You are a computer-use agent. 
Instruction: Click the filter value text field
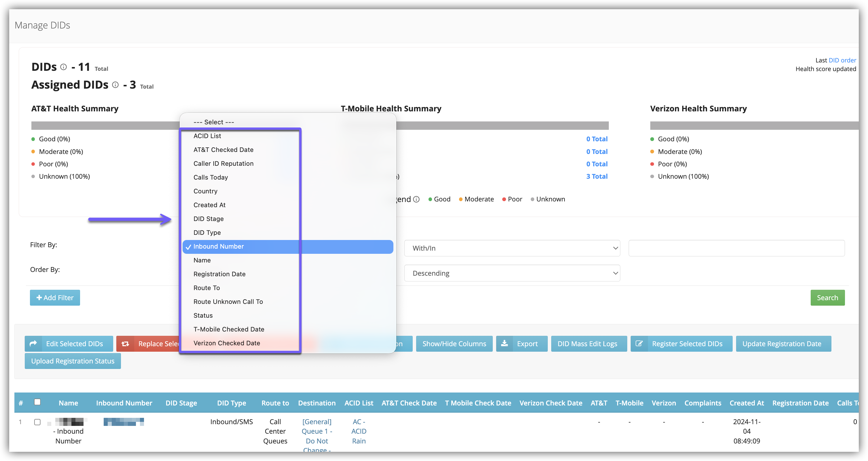736,248
